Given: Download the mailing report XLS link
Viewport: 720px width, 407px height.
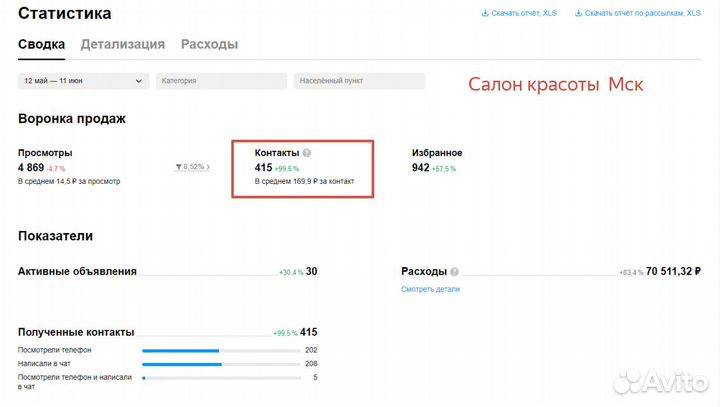Looking at the screenshot, I should coord(642,13).
